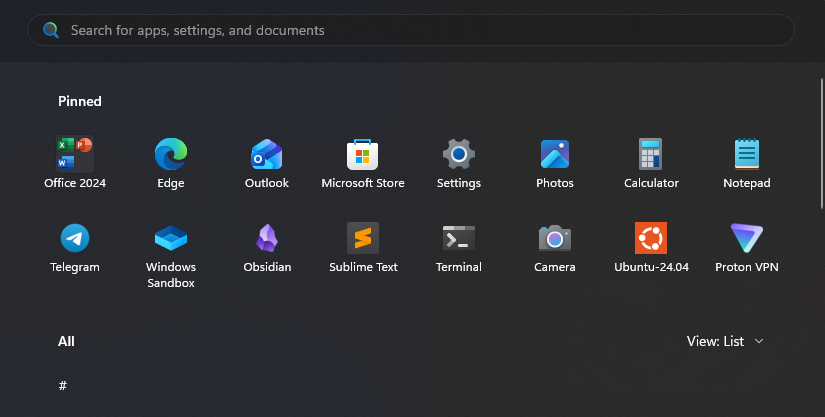Open the Terminal app
Viewport: 825px width, 417px height.
point(459,239)
